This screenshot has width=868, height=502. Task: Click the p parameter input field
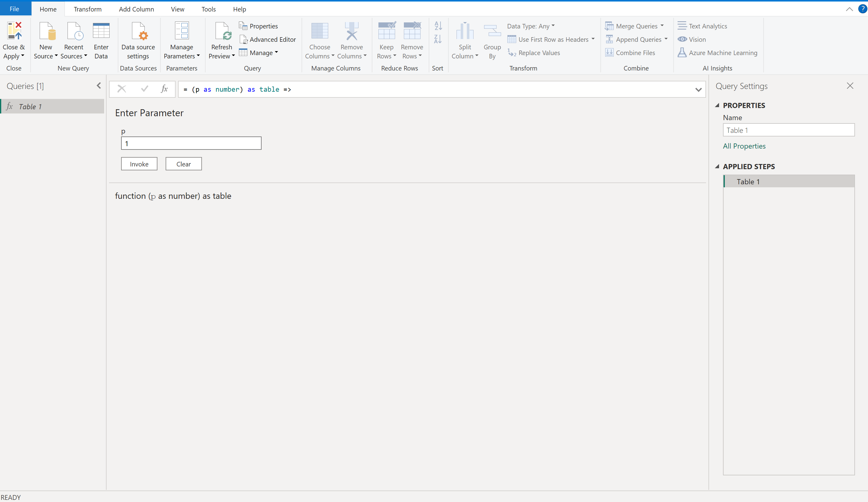[x=191, y=143]
